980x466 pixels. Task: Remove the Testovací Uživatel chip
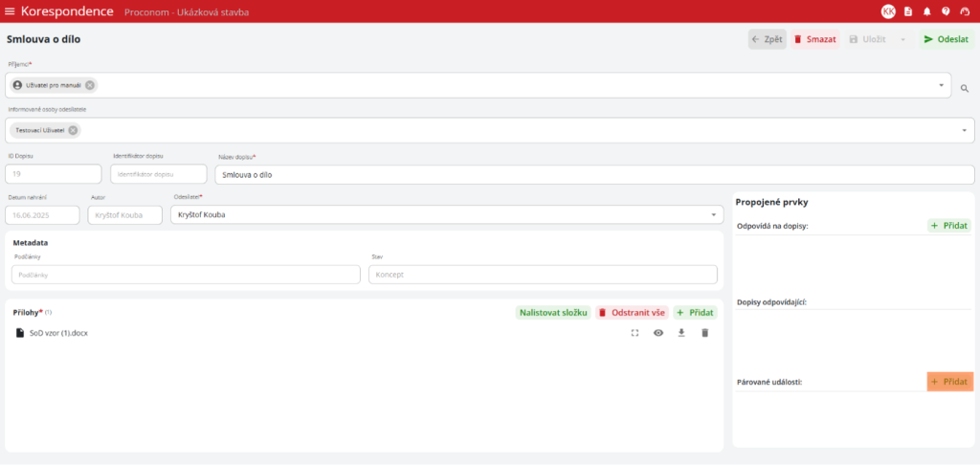74,130
